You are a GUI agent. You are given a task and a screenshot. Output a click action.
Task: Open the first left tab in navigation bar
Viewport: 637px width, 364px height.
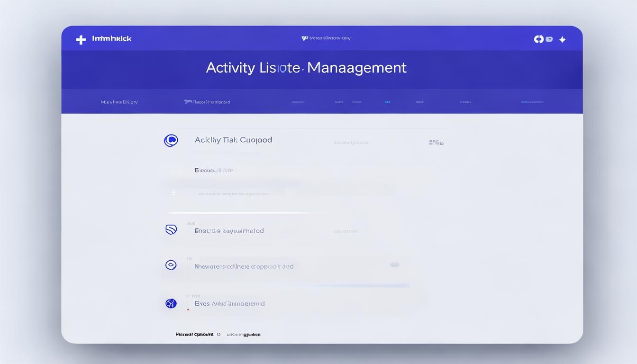(119, 102)
